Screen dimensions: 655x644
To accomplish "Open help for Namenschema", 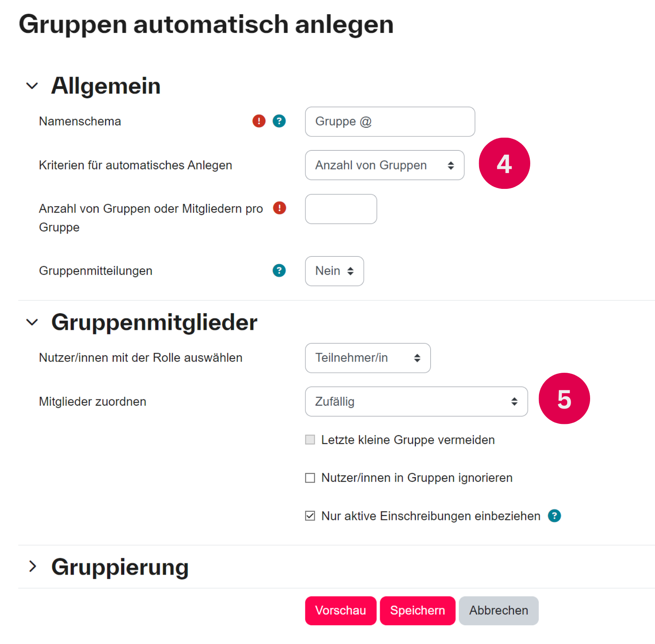I will [279, 121].
